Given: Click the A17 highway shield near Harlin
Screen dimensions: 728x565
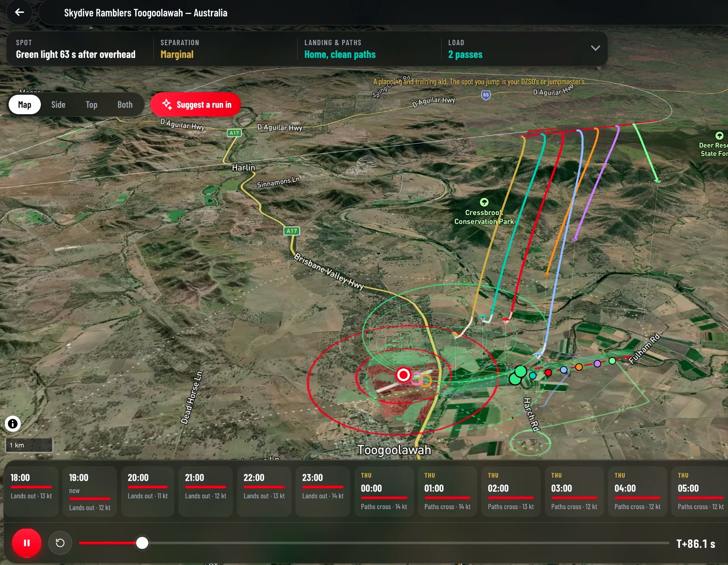Looking at the screenshot, I should click(234, 133).
